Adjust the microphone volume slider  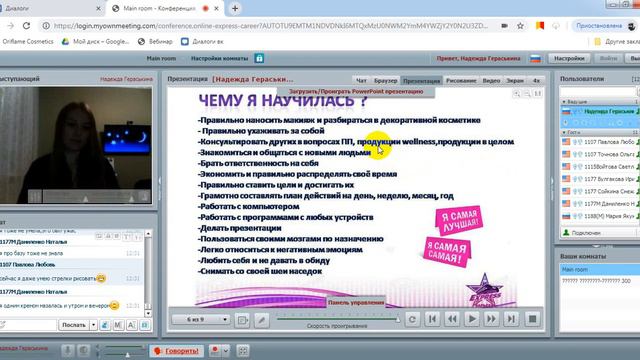tap(127, 355)
